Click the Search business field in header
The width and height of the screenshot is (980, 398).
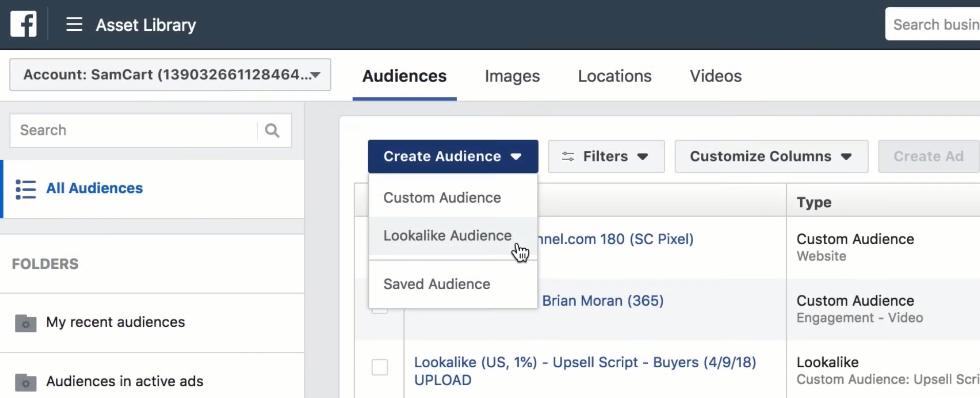coord(933,24)
